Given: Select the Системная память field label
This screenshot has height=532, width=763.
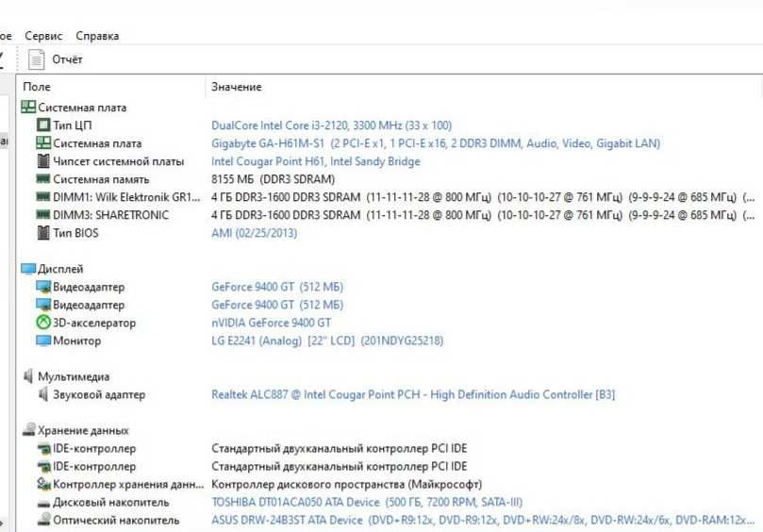Looking at the screenshot, I should pos(101,179).
